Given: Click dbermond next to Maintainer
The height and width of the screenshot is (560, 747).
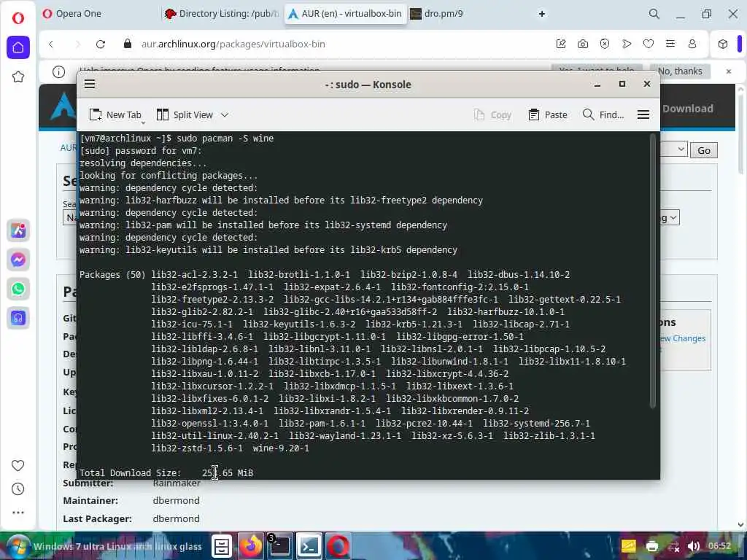Looking at the screenshot, I should [177, 500].
